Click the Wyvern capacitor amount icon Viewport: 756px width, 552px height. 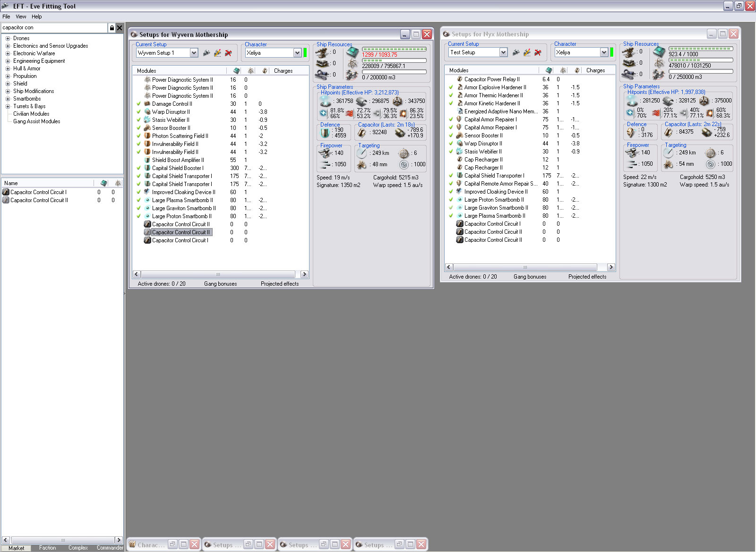(x=362, y=133)
